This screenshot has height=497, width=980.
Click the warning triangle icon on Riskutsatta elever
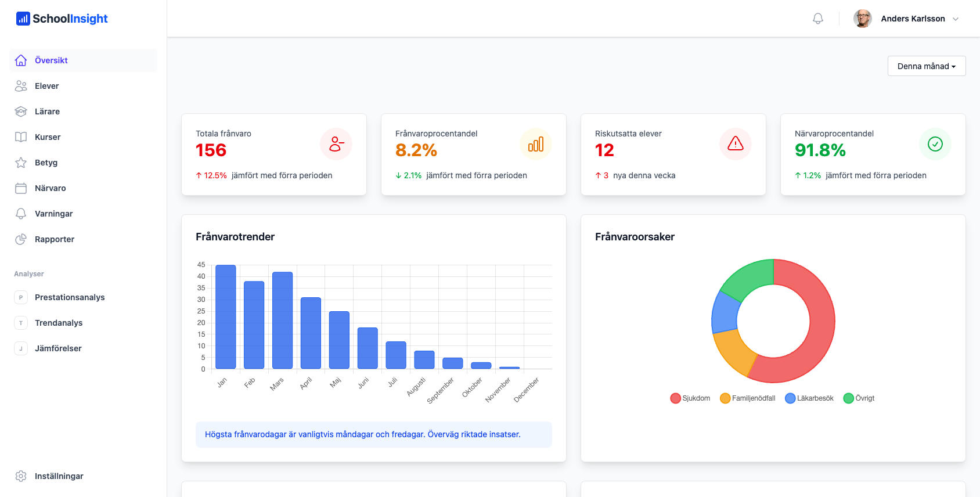pos(735,144)
